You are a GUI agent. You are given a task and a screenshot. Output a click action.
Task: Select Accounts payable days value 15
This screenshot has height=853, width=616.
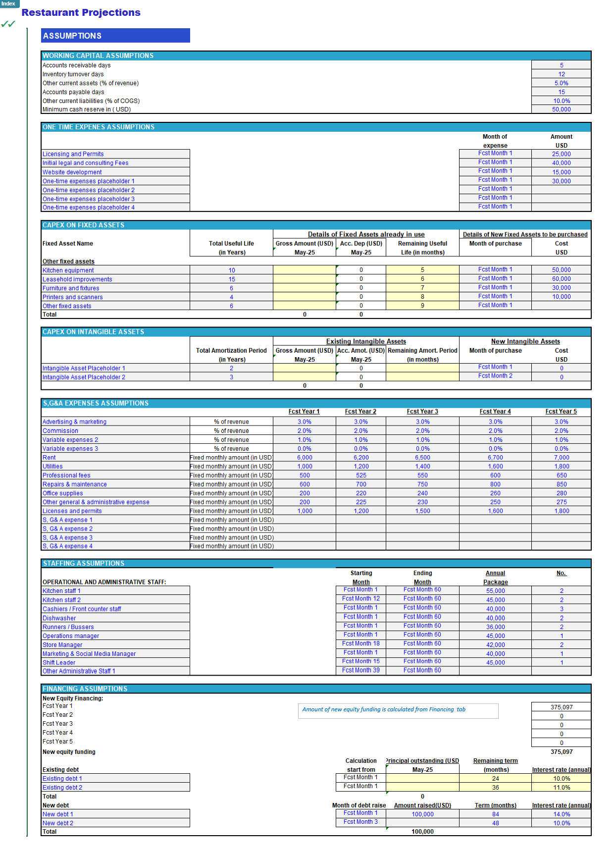(561, 92)
